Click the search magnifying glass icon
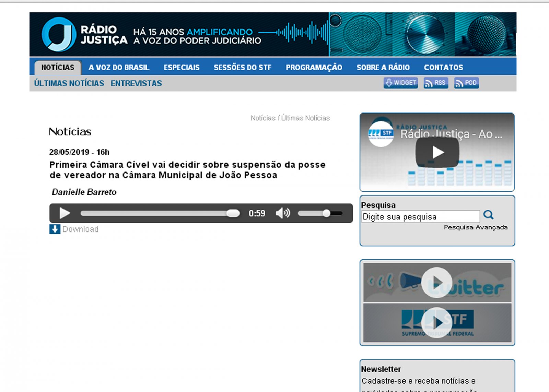Viewport: 549px width, 392px height. [488, 215]
